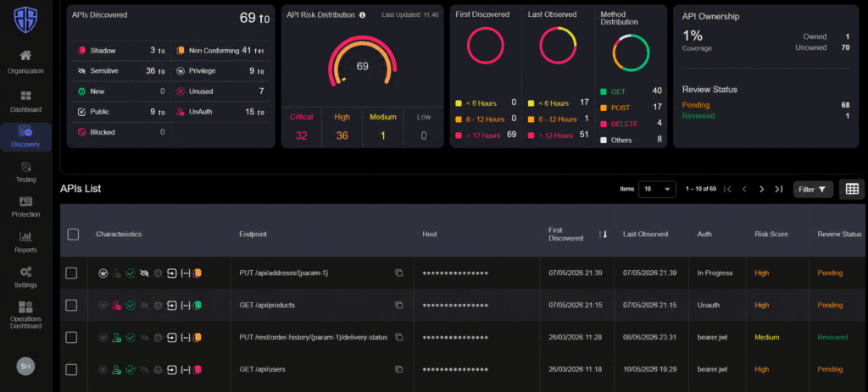Click the SH user avatar
This screenshot has height=392, width=868.
(x=25, y=367)
